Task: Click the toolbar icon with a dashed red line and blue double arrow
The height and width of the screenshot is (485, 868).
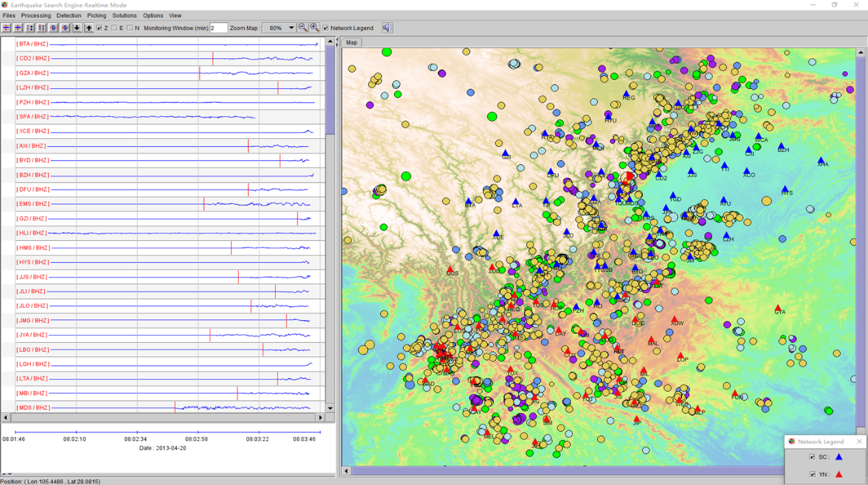Action: click(30, 28)
